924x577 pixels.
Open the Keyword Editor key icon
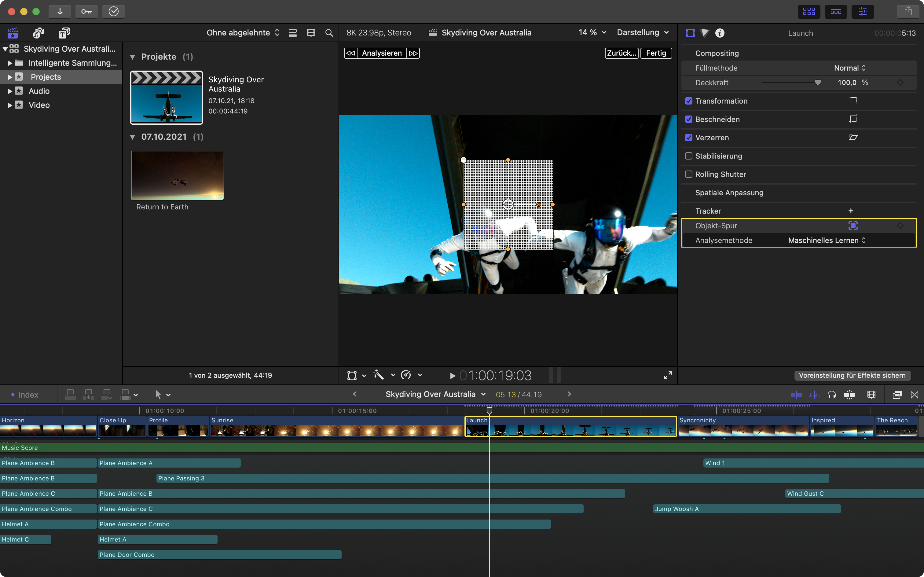[86, 11]
